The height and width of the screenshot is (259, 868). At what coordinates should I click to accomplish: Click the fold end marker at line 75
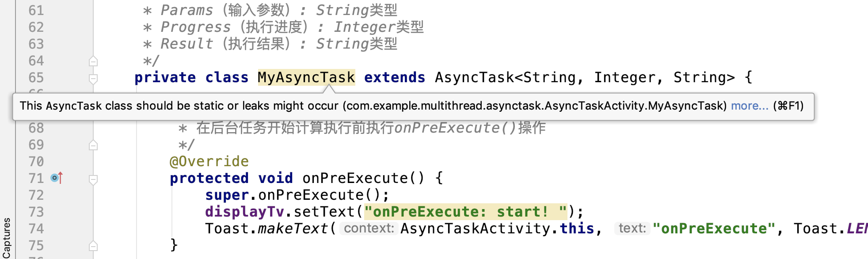93,246
